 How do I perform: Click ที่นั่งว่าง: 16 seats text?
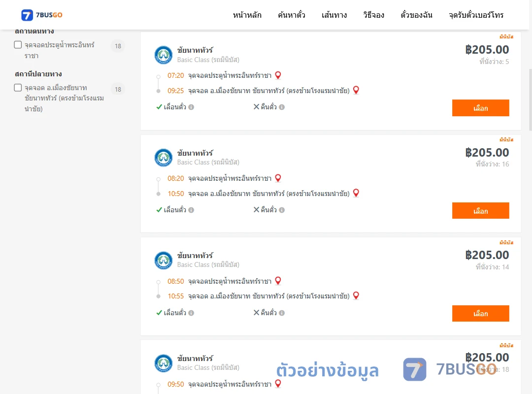[x=492, y=164]
